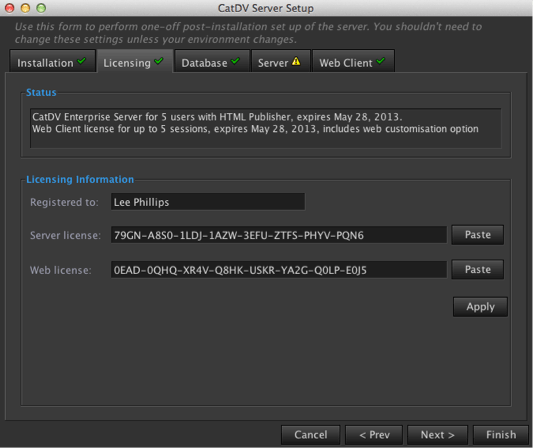Image resolution: width=533 pixels, height=448 pixels.
Task: Paste into the Server license field
Action: tap(477, 235)
